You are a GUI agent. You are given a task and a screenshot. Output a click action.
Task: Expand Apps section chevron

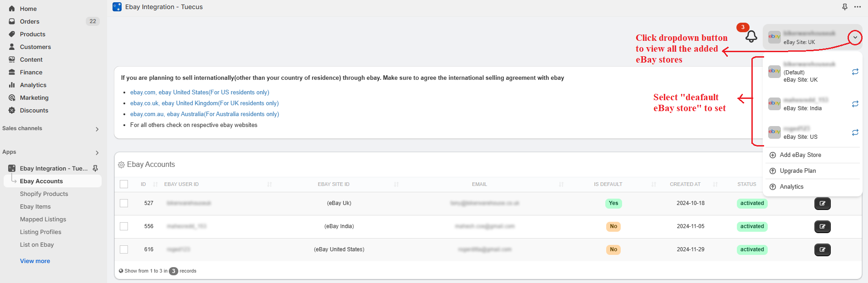(x=97, y=153)
